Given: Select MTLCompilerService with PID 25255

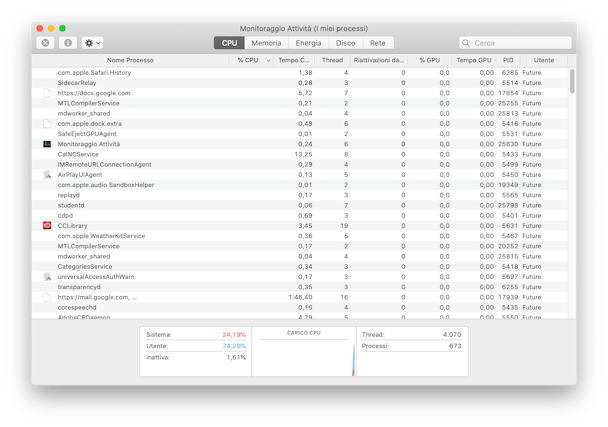Looking at the screenshot, I should (300, 104).
